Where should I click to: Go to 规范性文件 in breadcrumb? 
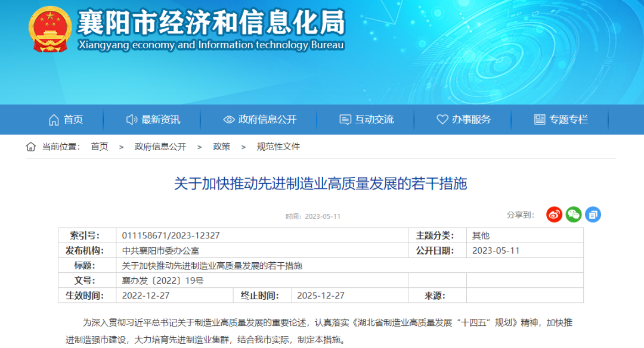point(278,147)
